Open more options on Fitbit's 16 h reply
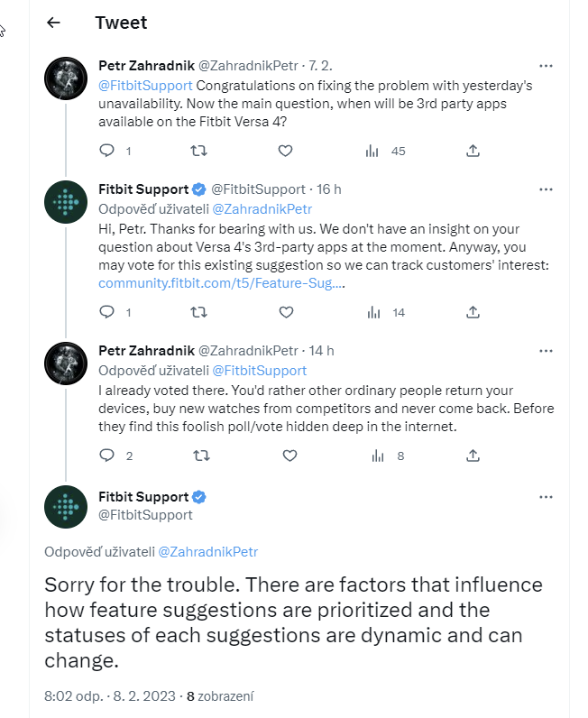This screenshot has height=718, width=588. 546,189
